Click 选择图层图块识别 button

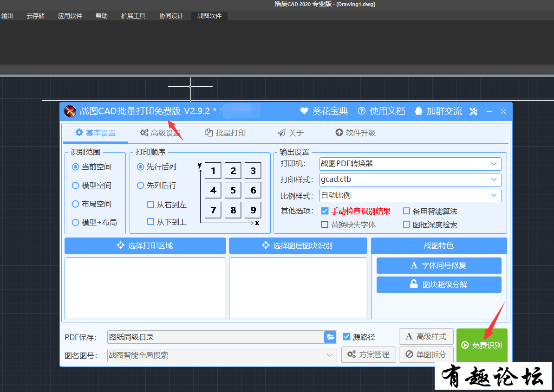click(298, 245)
